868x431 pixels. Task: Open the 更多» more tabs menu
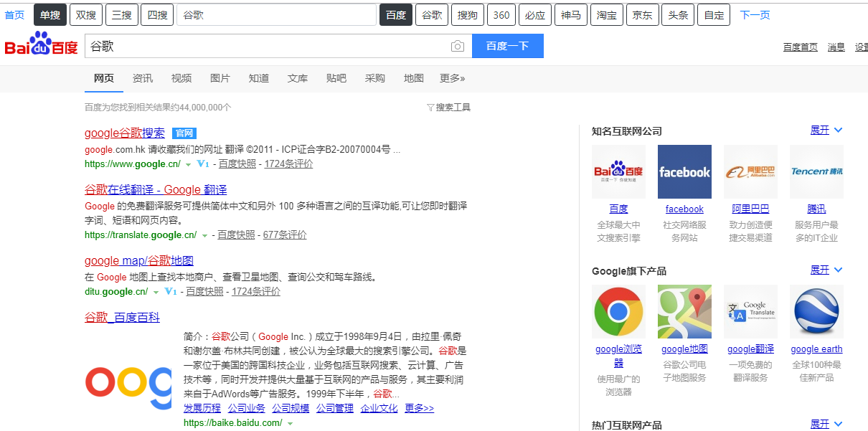[x=453, y=78]
